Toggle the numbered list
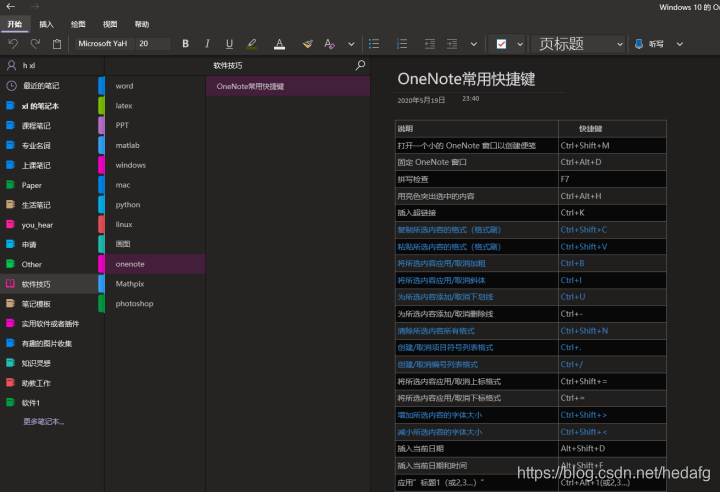720x492 pixels. 402,44
